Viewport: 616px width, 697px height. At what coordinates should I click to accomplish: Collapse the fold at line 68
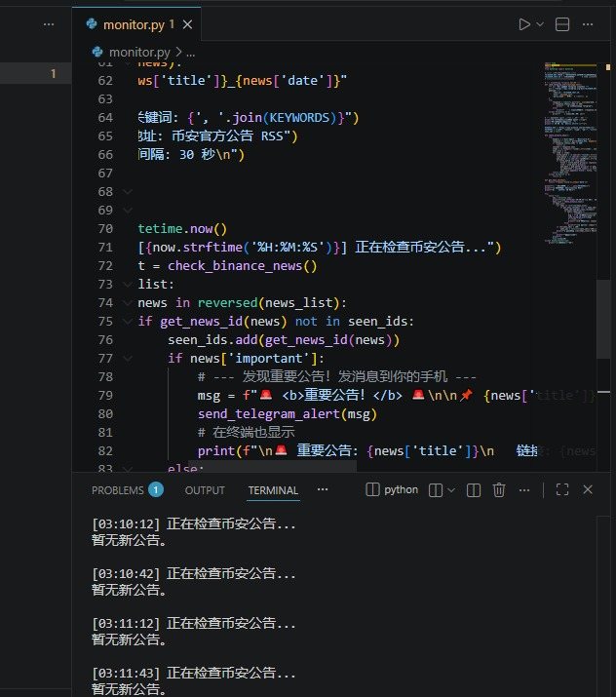coord(128,192)
